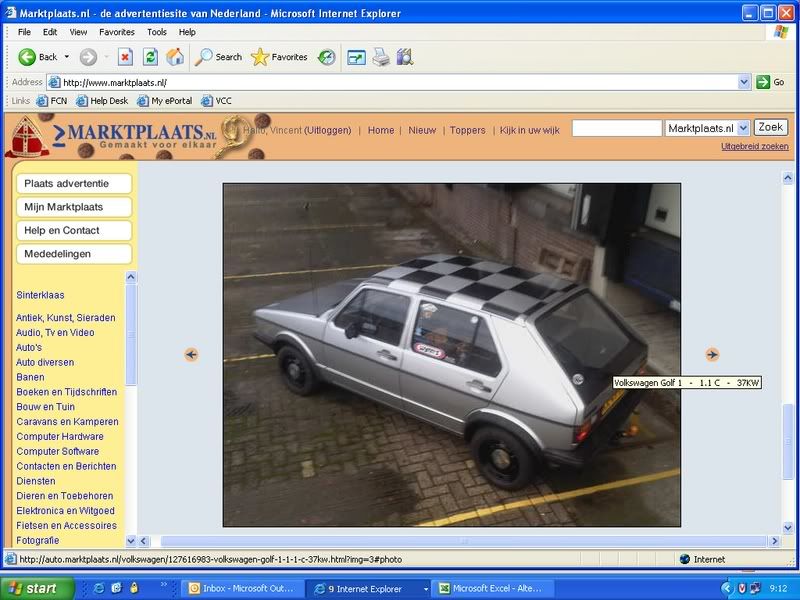The width and height of the screenshot is (800, 600).
Task: Click the Volkswagen Golf car photo
Action: (x=452, y=355)
